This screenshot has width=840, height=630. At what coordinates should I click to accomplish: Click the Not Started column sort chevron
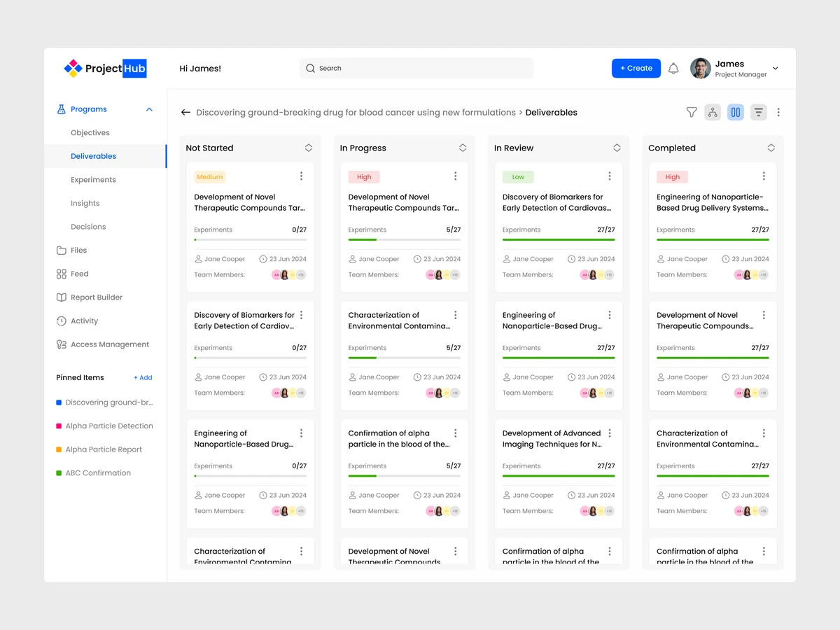coord(308,148)
